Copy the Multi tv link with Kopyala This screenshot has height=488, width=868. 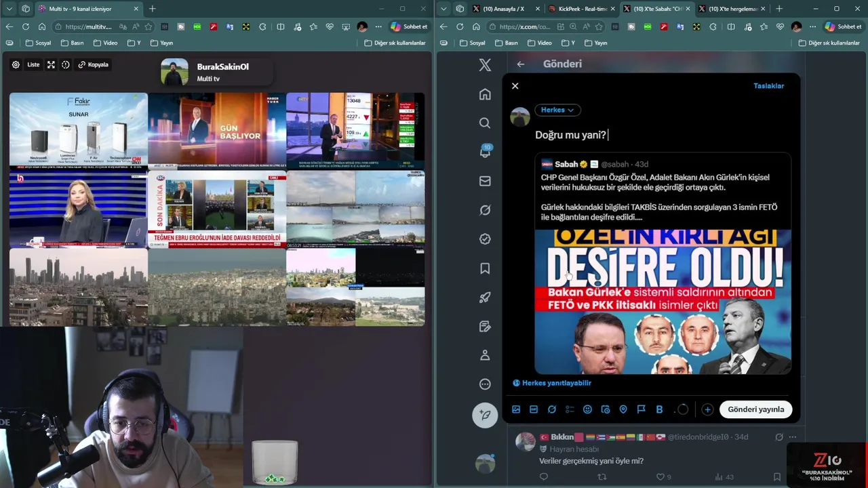click(x=93, y=65)
